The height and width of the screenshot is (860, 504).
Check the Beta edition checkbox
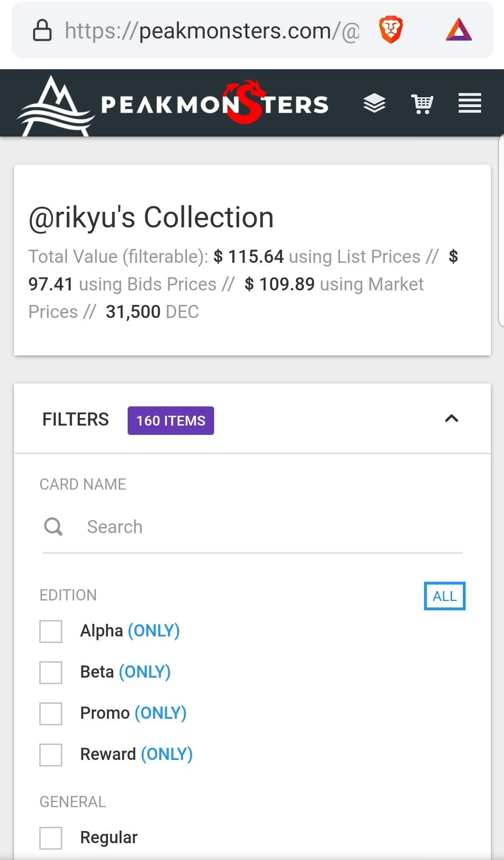click(x=51, y=672)
